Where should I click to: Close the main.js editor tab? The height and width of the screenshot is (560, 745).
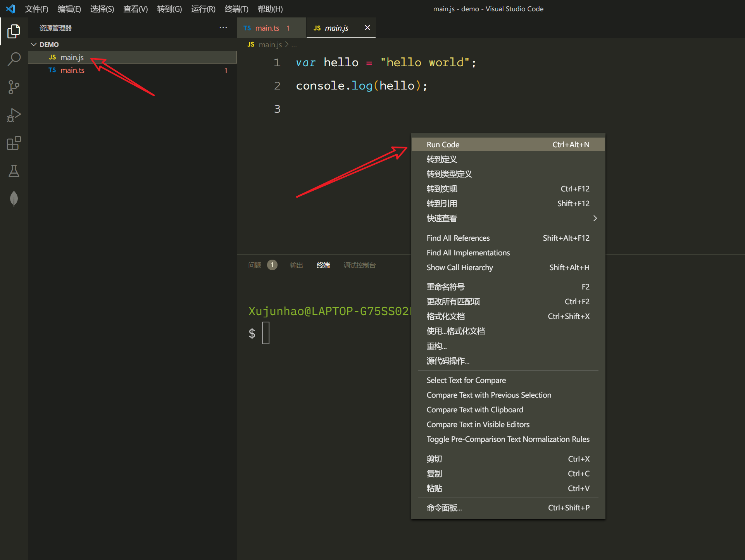point(367,28)
